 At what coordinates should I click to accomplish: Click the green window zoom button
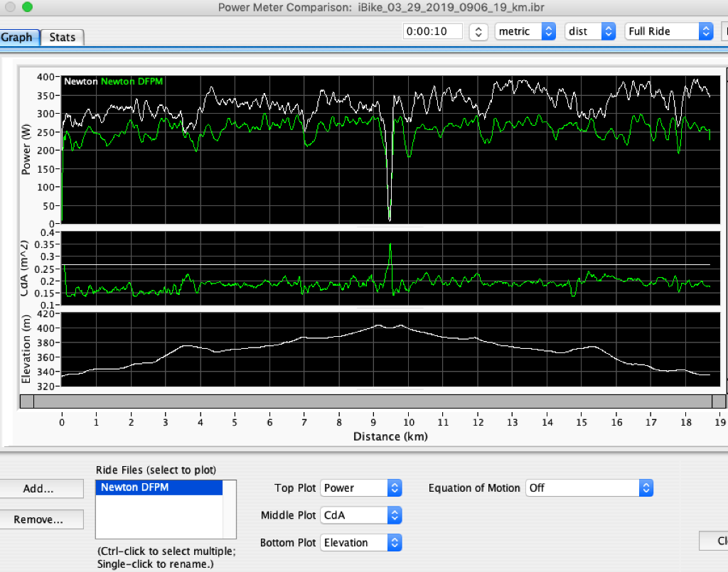coord(27,7)
